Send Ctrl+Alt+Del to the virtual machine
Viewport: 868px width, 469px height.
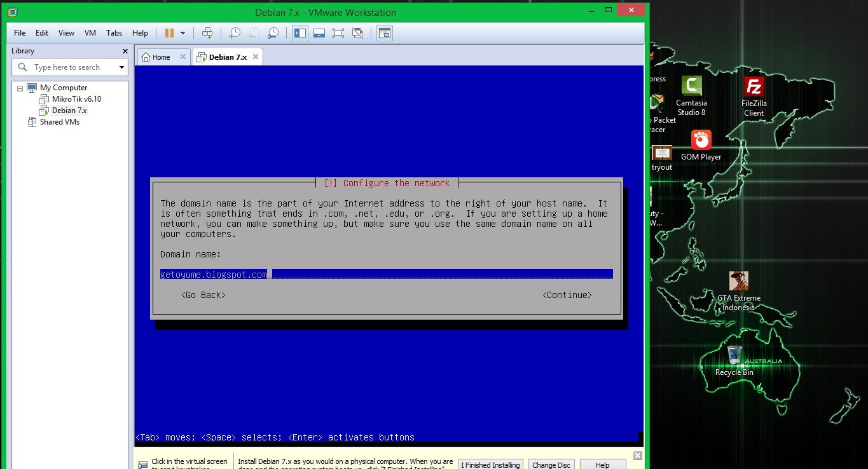207,33
